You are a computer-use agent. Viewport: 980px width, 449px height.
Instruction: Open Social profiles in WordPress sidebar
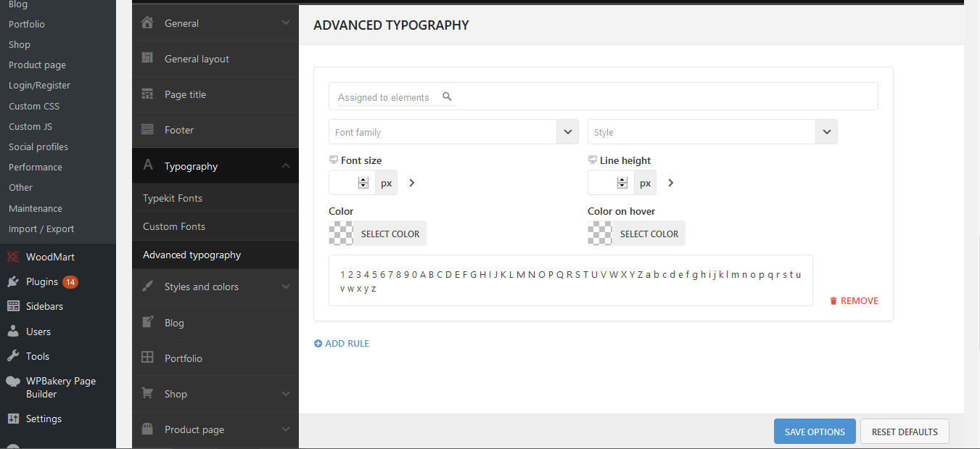pos(38,147)
